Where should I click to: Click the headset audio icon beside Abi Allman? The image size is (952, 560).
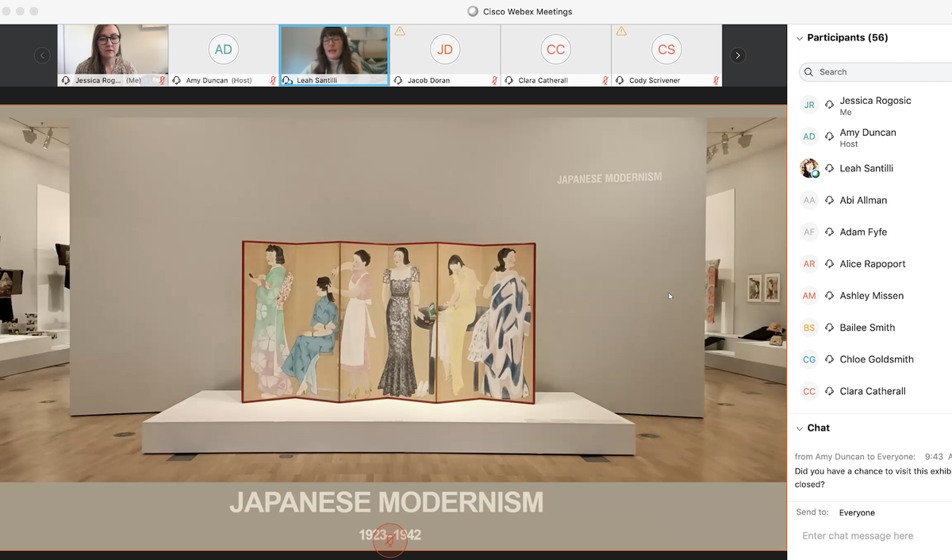829,200
